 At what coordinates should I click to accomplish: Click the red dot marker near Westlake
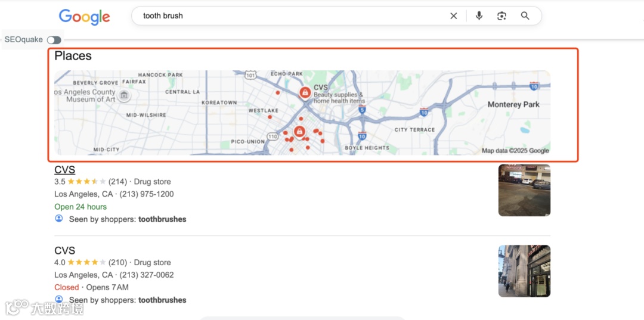click(270, 117)
